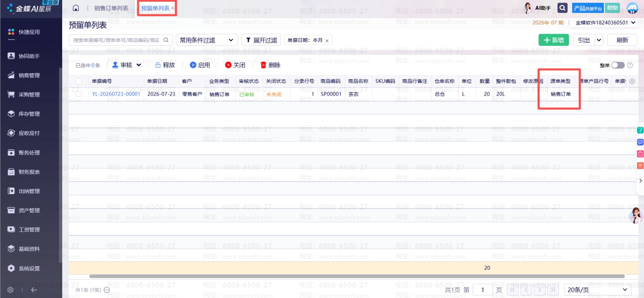The height and width of the screenshot is (298, 644).
Task: Open 出纳管理 module
Action: [24, 191]
